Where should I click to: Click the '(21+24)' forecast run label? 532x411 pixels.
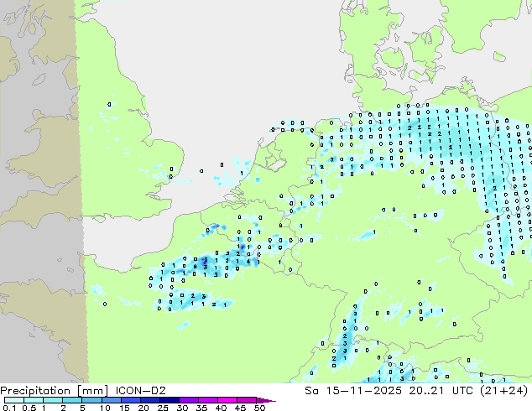point(505,391)
